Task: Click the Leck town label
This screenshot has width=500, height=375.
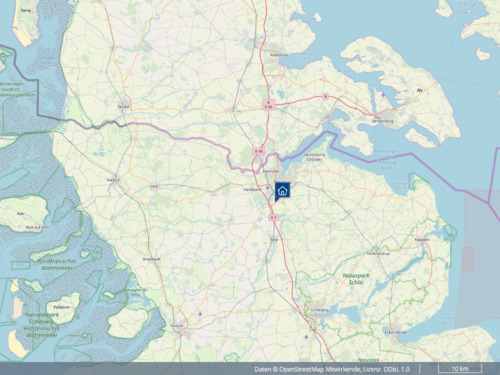Action: [x=154, y=186]
